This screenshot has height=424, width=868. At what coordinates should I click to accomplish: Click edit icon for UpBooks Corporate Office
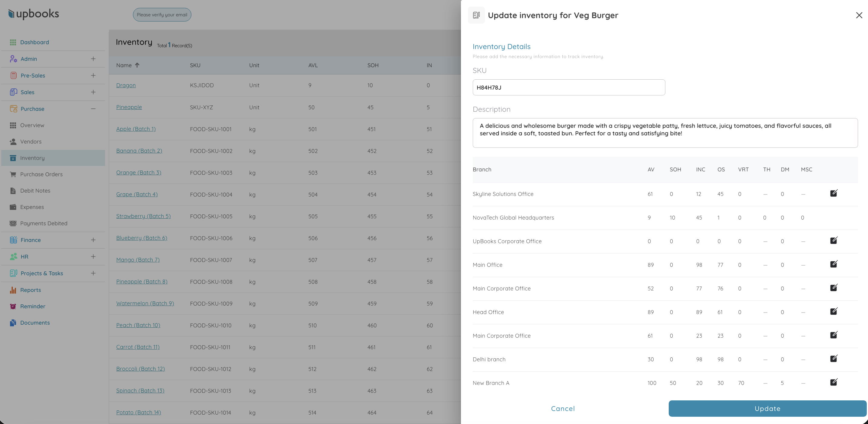(834, 240)
